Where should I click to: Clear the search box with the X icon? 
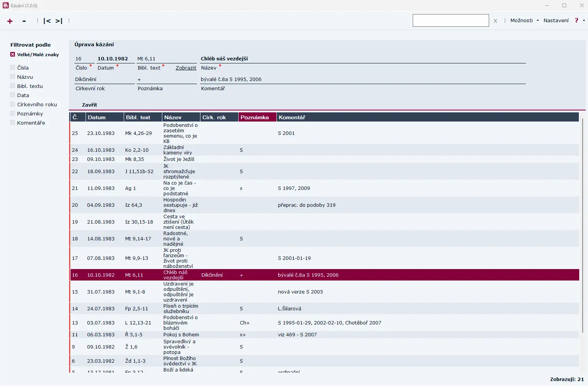495,21
